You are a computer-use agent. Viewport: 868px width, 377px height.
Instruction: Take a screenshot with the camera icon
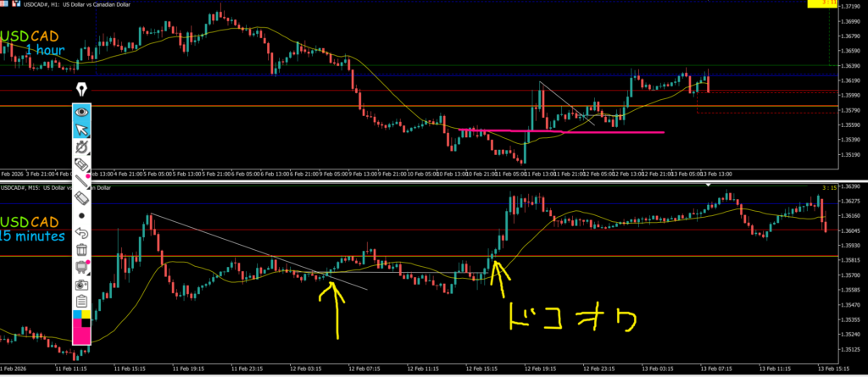coord(82,286)
